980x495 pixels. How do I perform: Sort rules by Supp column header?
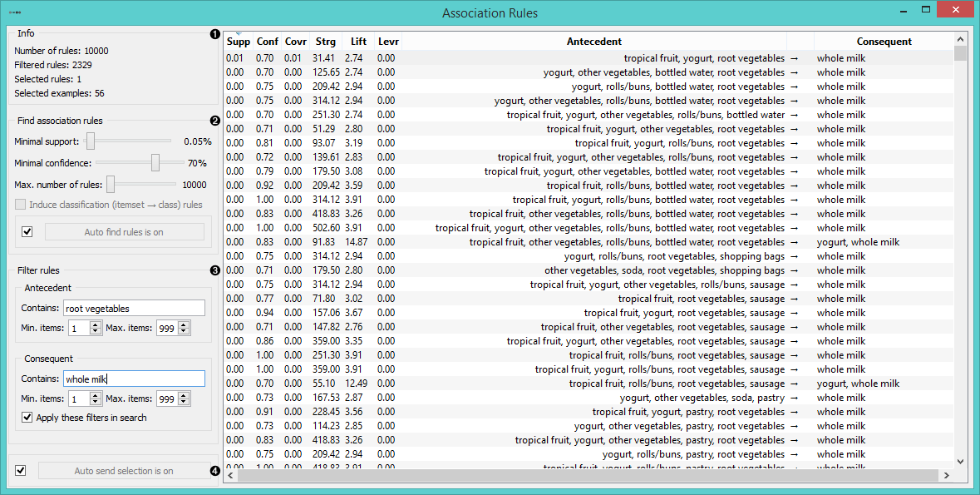tap(238, 42)
